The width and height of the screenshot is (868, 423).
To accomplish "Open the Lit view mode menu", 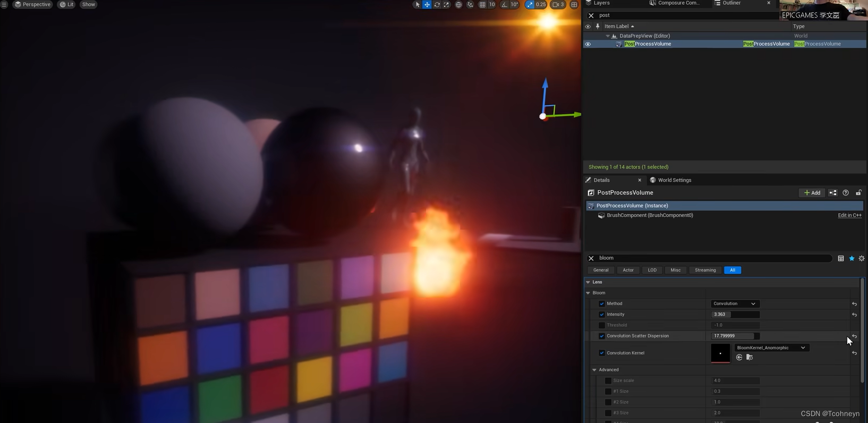I will coord(66,4).
